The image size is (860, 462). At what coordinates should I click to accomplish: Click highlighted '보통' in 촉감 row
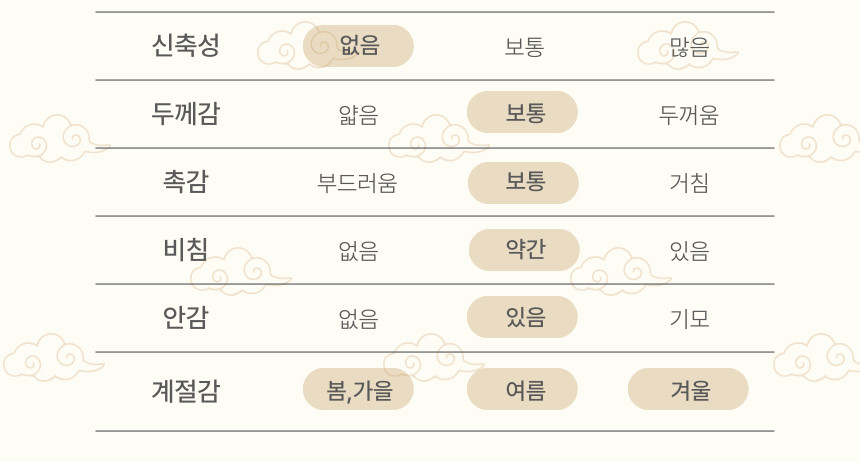[524, 182]
